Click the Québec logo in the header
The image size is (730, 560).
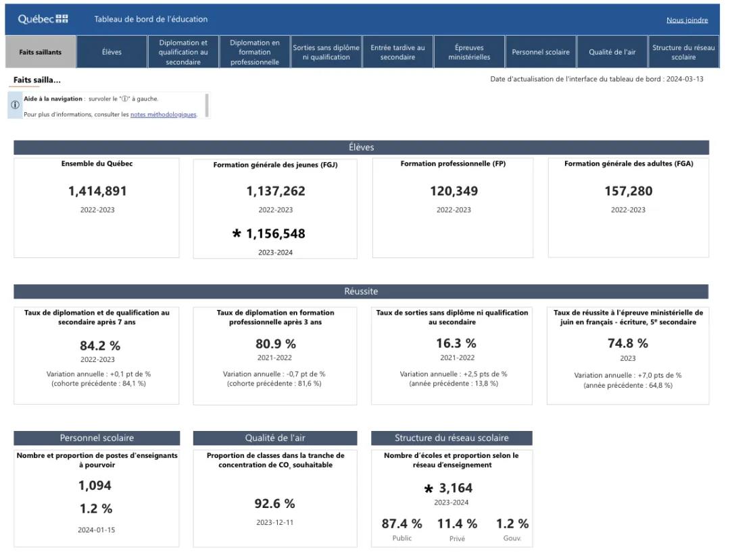click(x=43, y=19)
